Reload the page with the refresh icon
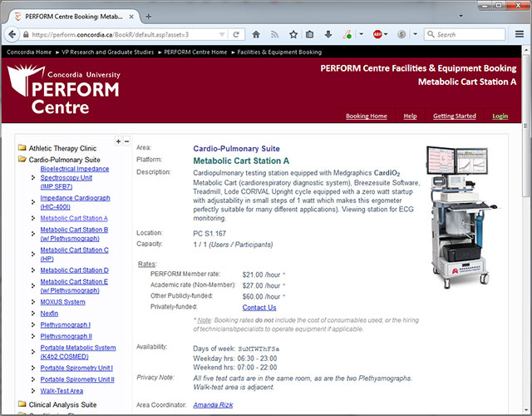Viewport: 532px width, 416px height. (x=238, y=35)
